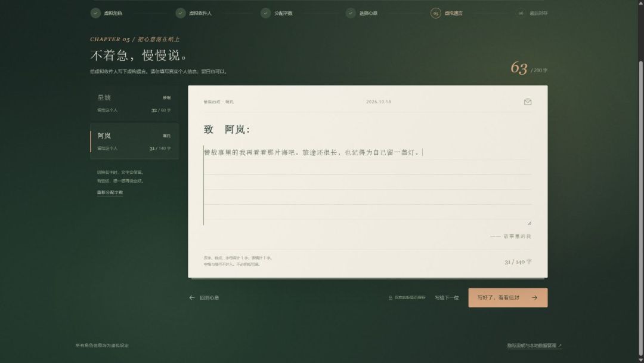Click the date 2026.10.18 on the letter

(378, 102)
